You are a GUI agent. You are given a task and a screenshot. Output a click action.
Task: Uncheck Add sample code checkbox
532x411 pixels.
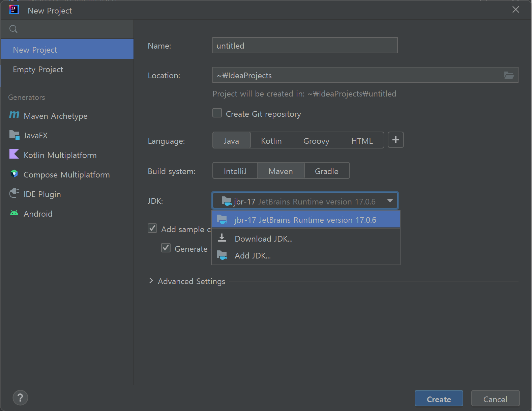pyautogui.click(x=152, y=228)
